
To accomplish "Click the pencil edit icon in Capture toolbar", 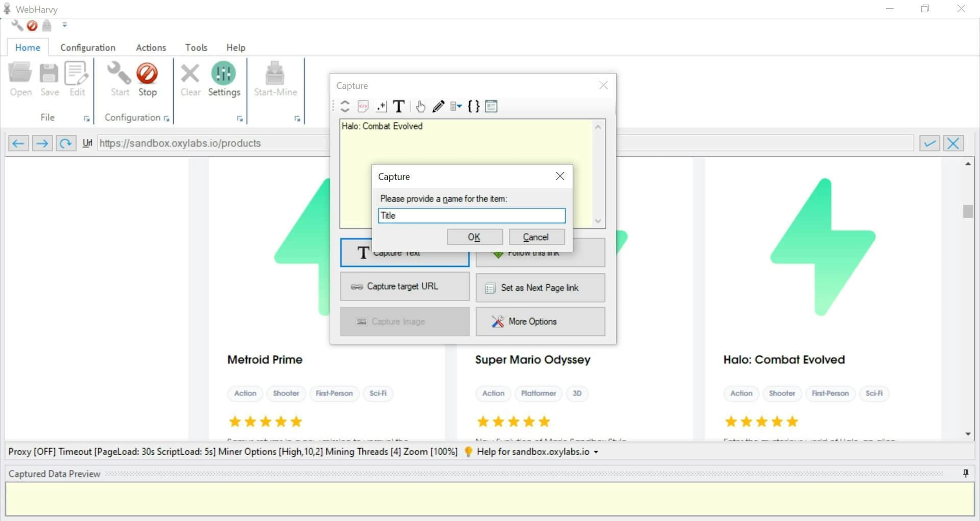I will pos(438,106).
